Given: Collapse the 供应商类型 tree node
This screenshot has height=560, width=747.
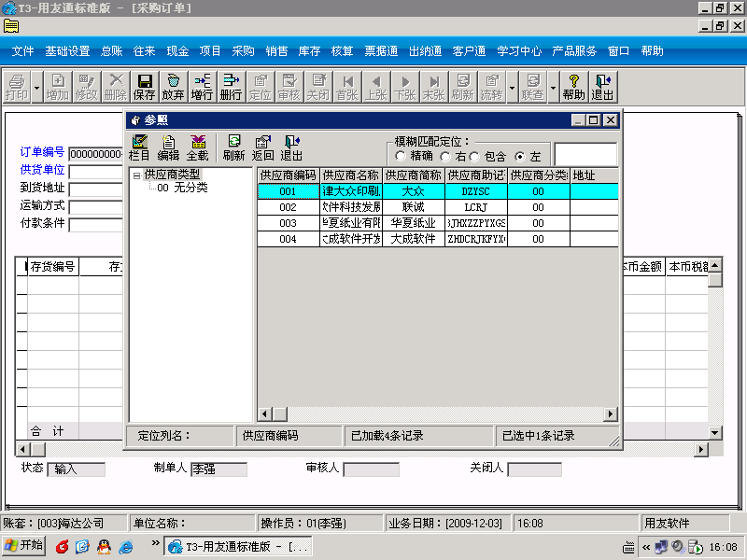Looking at the screenshot, I should click(136, 175).
